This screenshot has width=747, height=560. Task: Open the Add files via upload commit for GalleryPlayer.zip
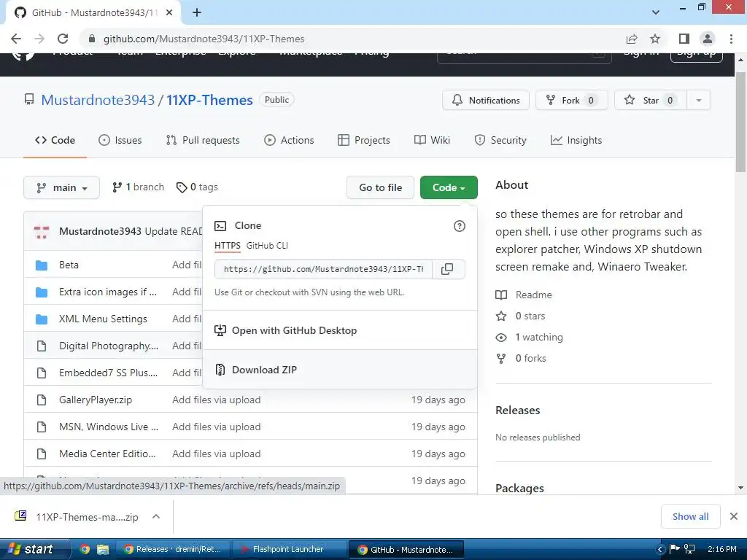(x=216, y=400)
